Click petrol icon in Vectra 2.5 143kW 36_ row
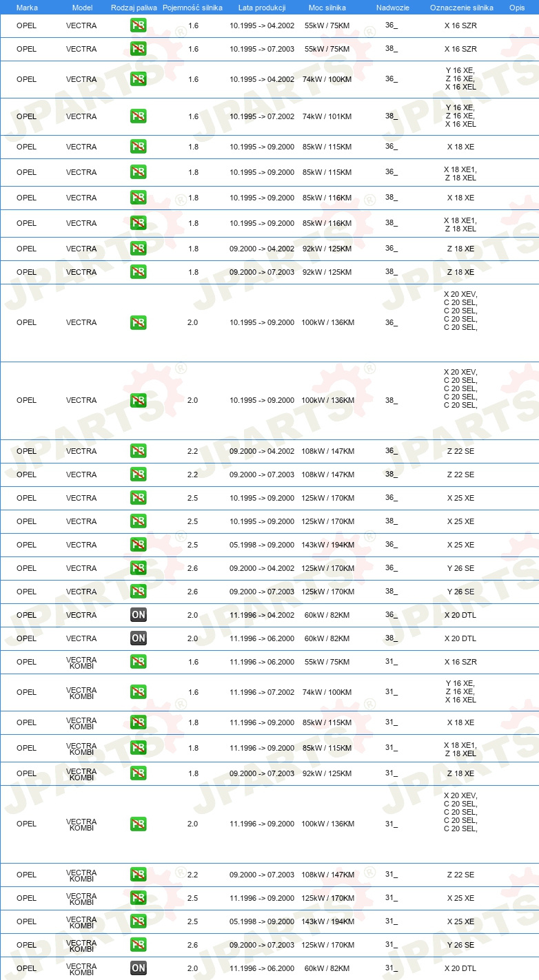The width and height of the screenshot is (539, 980). (139, 545)
